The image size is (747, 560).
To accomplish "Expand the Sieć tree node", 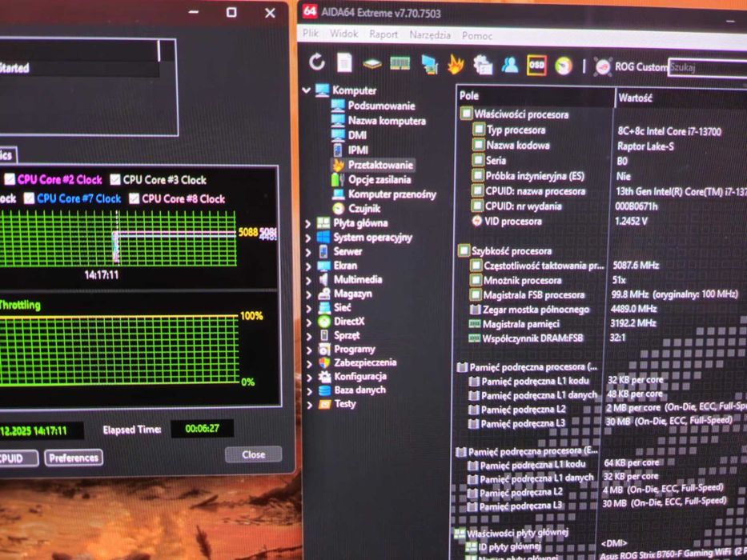I will tap(309, 309).
